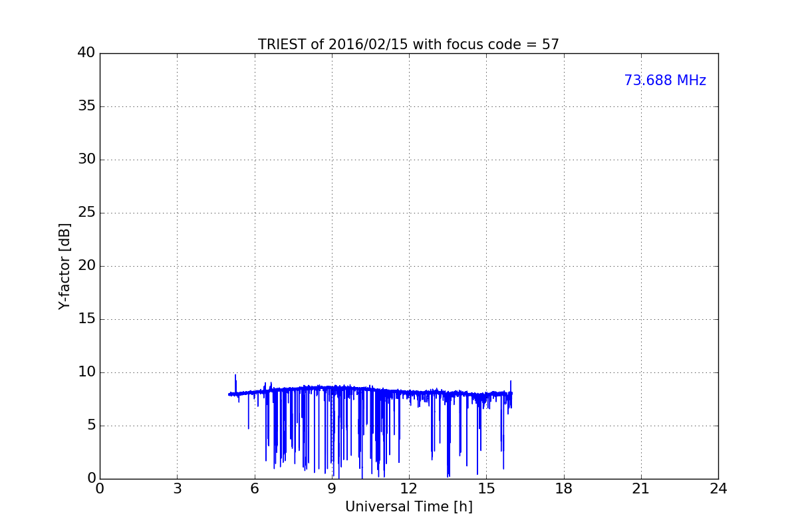Viewport: 798px width, 532px height.
Task: Click x-axis tick value 9
Action: click(x=332, y=489)
